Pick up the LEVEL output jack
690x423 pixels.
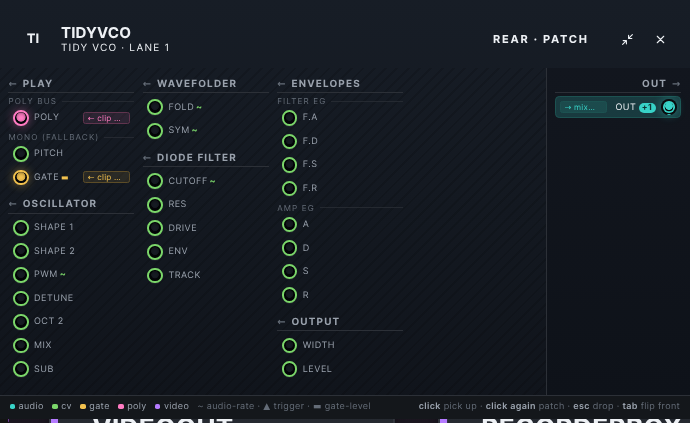coord(289,369)
